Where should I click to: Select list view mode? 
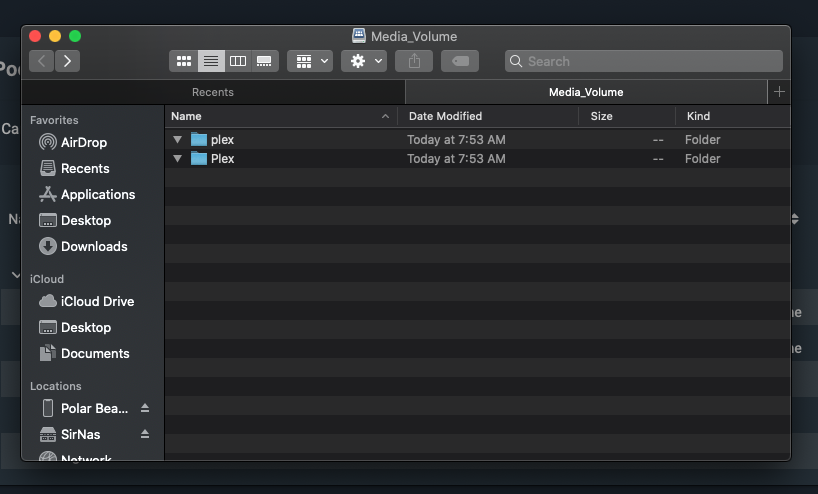pyautogui.click(x=211, y=61)
